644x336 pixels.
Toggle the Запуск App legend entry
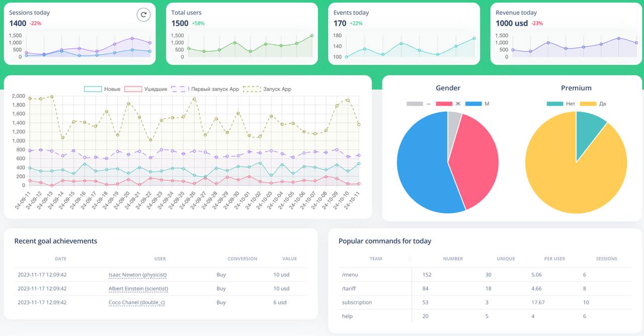(267, 89)
